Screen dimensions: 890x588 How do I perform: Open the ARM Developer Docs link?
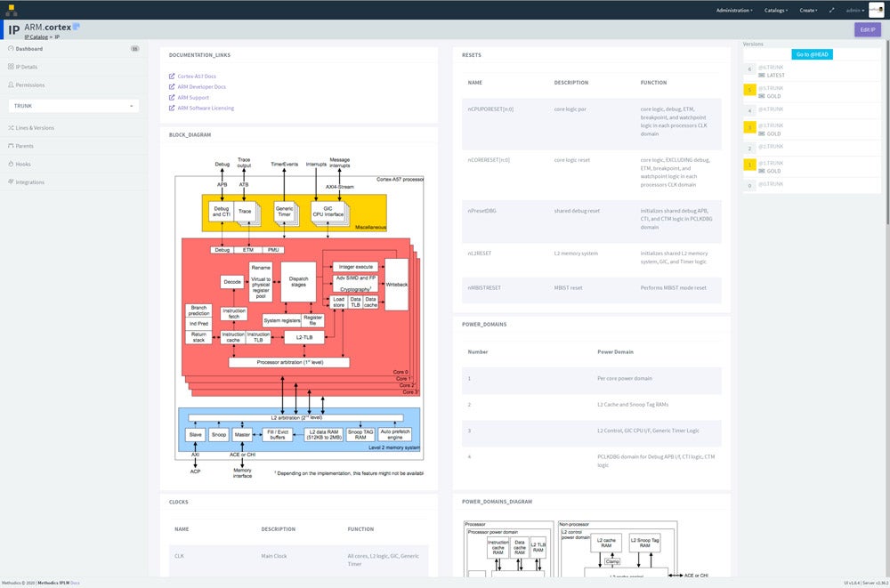pyautogui.click(x=201, y=87)
